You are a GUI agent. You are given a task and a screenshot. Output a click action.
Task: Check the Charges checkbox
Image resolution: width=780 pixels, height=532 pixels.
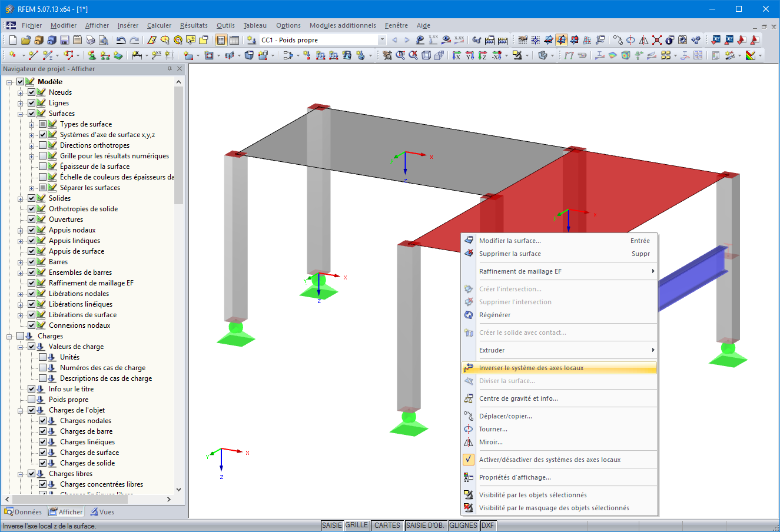point(21,336)
